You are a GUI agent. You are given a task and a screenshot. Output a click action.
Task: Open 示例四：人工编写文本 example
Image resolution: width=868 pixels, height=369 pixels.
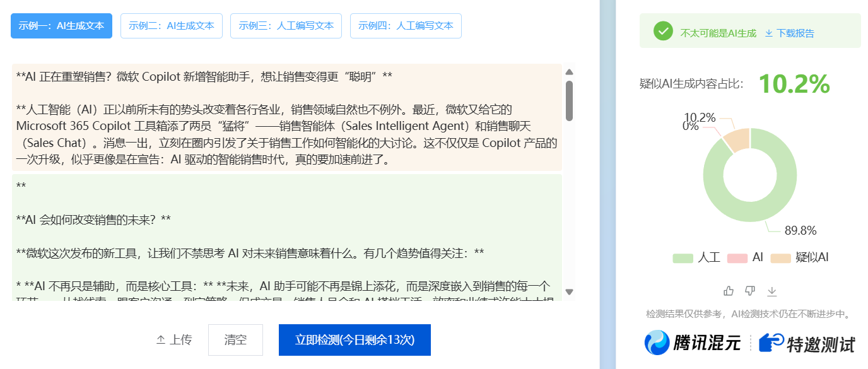[x=406, y=26]
